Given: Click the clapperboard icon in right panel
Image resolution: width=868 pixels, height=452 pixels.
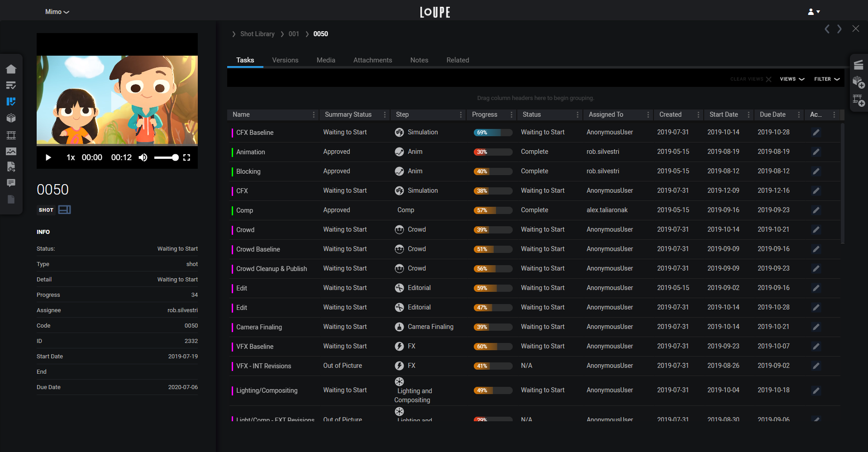Looking at the screenshot, I should (x=858, y=65).
